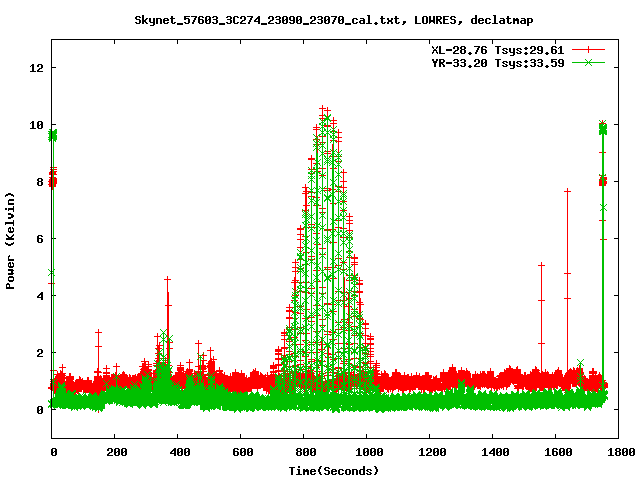Click the y-axis tick label 8
This screenshot has height=480, width=640.
[40, 182]
